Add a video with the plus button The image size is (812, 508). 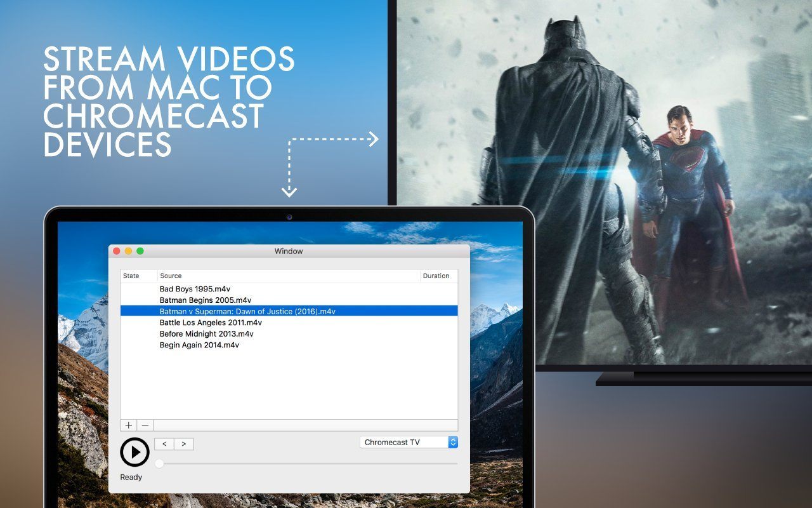[129, 425]
